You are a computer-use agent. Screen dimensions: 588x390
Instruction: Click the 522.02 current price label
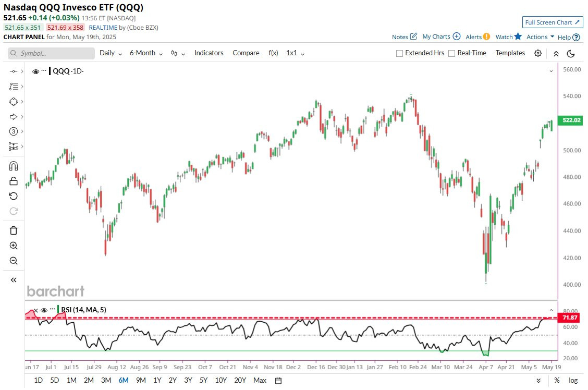tap(571, 120)
